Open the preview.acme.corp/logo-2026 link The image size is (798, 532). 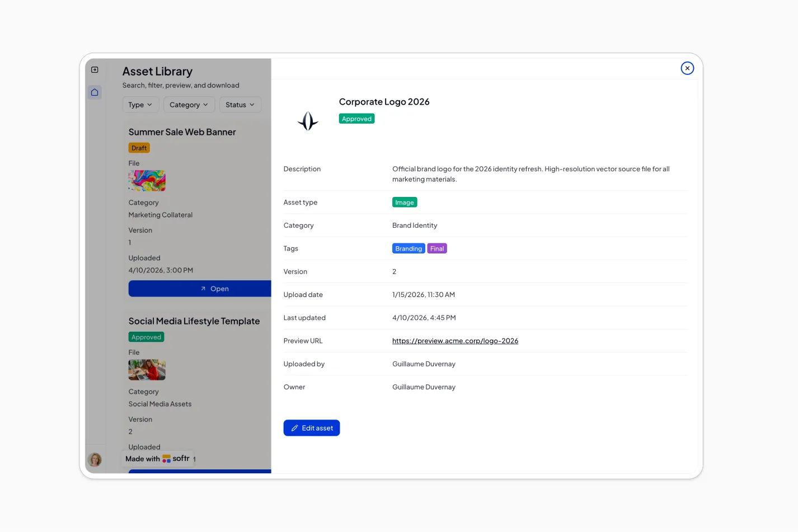click(455, 341)
